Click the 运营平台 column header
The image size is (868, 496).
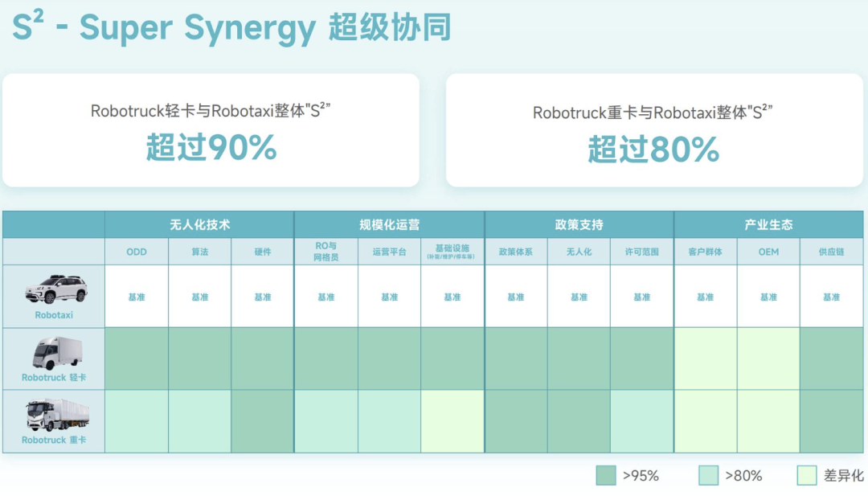tap(389, 252)
